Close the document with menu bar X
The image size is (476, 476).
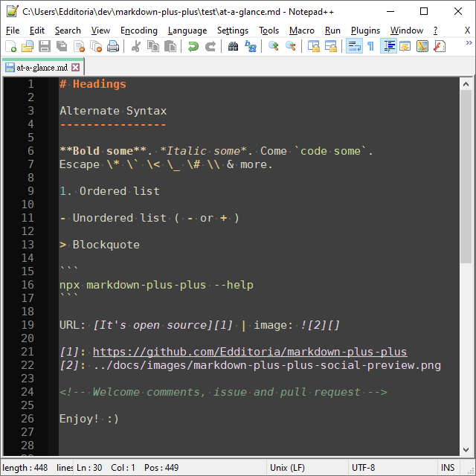pos(468,30)
